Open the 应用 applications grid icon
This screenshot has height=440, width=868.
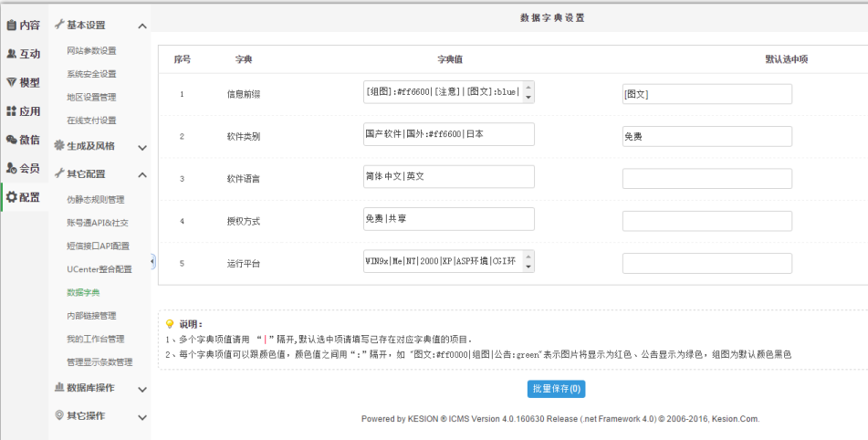coord(12,111)
